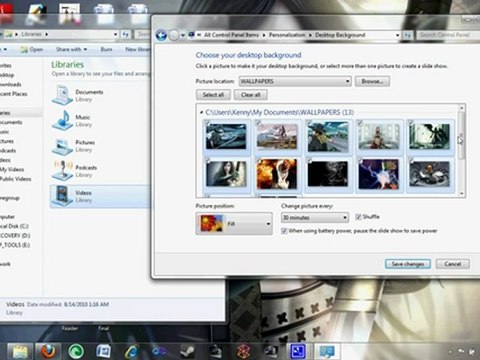Select the Music library icon
This screenshot has height=360, width=480.
62,120
